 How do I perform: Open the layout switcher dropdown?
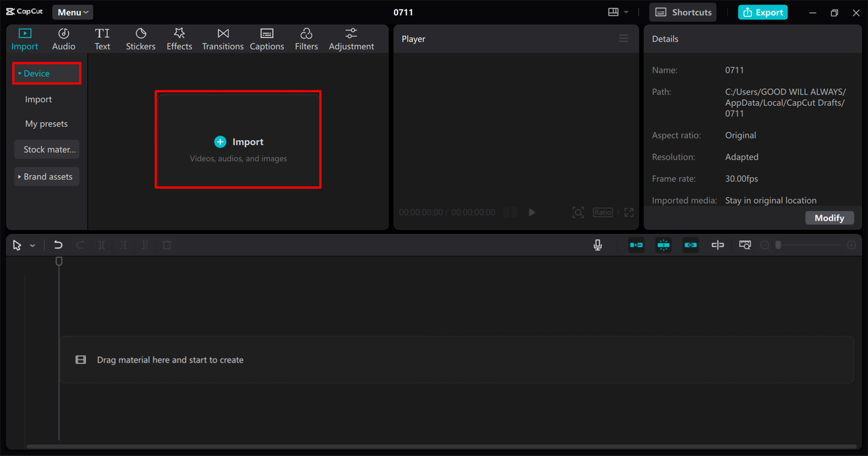tap(618, 12)
